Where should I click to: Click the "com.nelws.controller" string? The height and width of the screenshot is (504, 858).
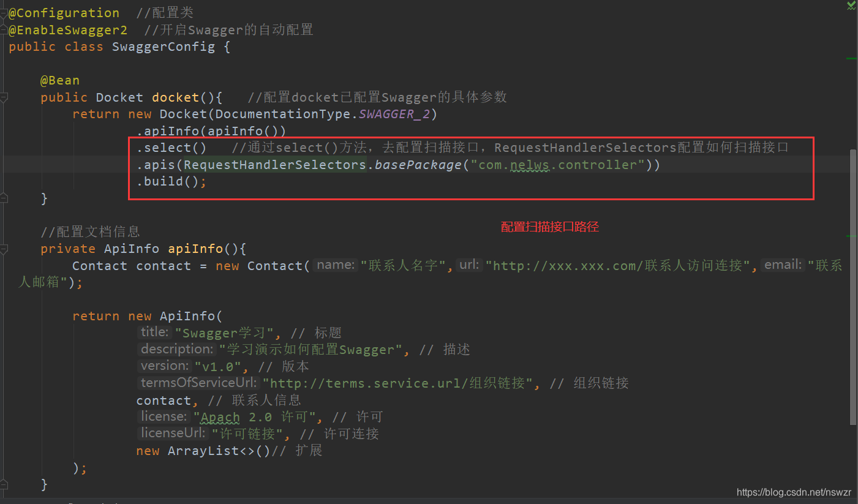pyautogui.click(x=557, y=165)
